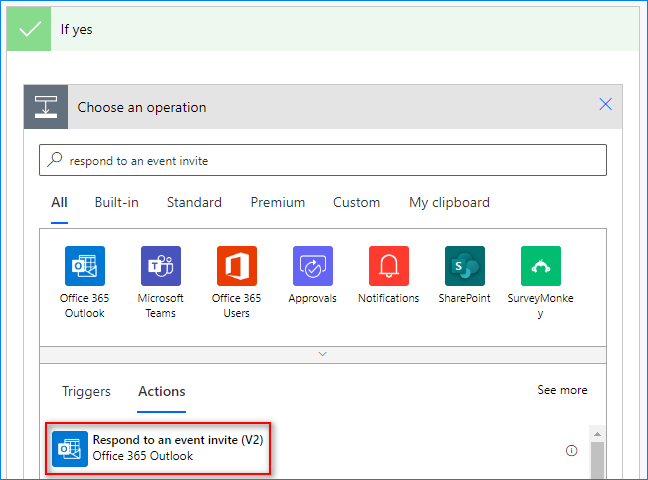Click the green checkmark If yes icon

tap(29, 29)
